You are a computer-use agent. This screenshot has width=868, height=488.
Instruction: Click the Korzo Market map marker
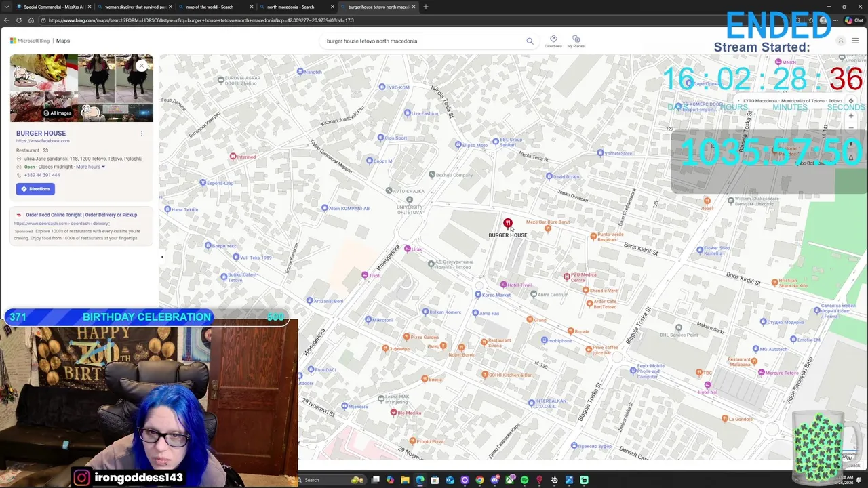(x=478, y=295)
